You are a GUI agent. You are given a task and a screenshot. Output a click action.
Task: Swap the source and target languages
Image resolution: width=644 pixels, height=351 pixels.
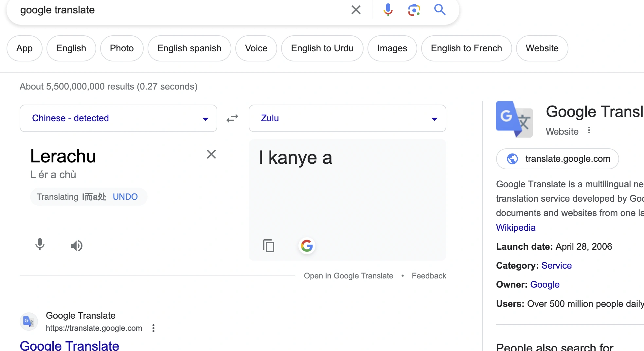232,118
